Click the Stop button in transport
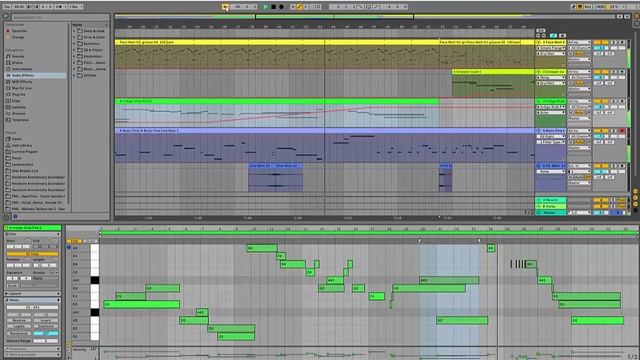Viewport: 640px width, 360px height. (273, 7)
